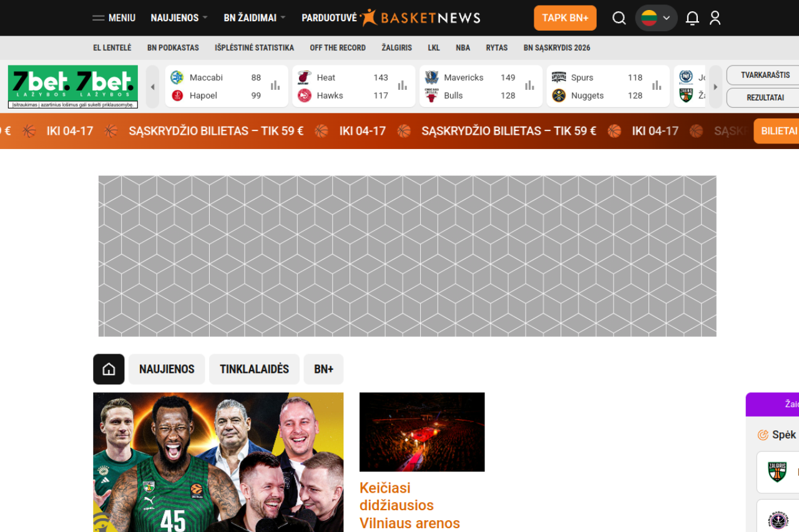Viewport: 799px width, 532px height.
Task: Click the Hawks team logo
Action: [x=305, y=95]
